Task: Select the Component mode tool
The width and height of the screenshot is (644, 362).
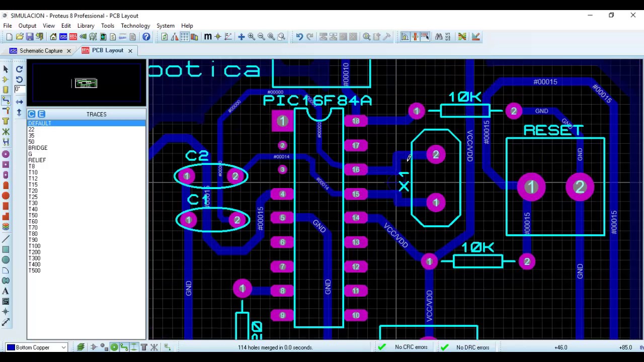Action: click(x=6, y=79)
